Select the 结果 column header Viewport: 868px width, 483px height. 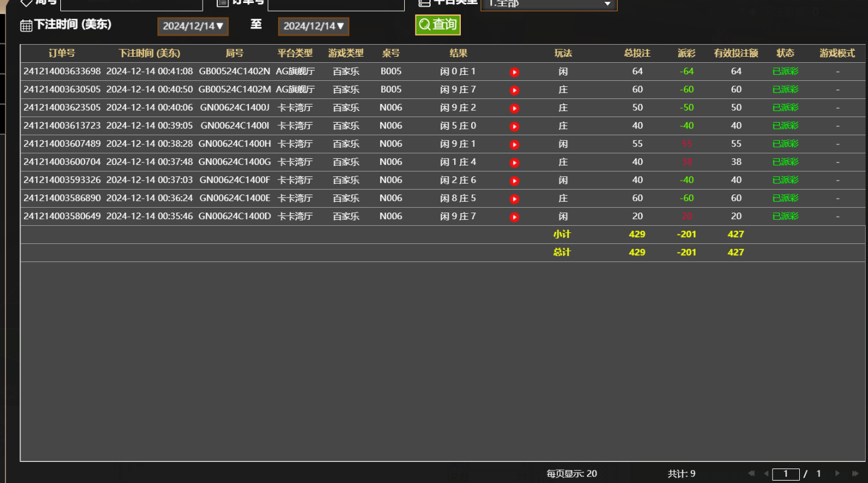(x=458, y=53)
